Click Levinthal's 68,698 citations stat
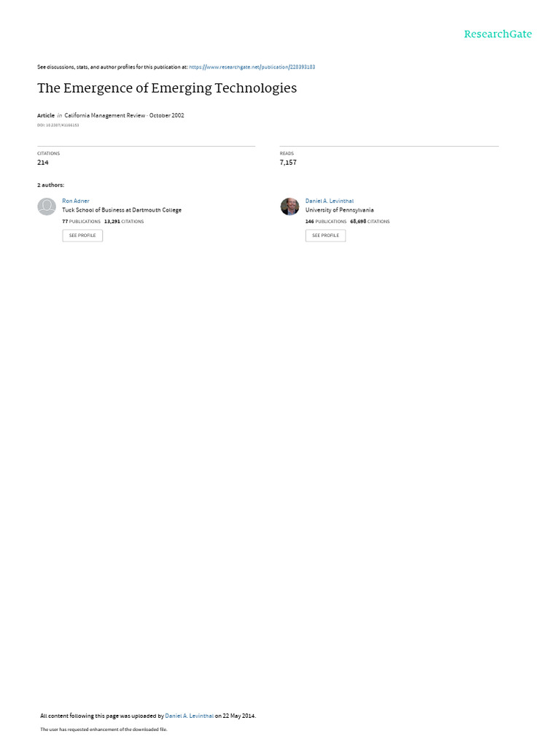 click(x=370, y=222)
